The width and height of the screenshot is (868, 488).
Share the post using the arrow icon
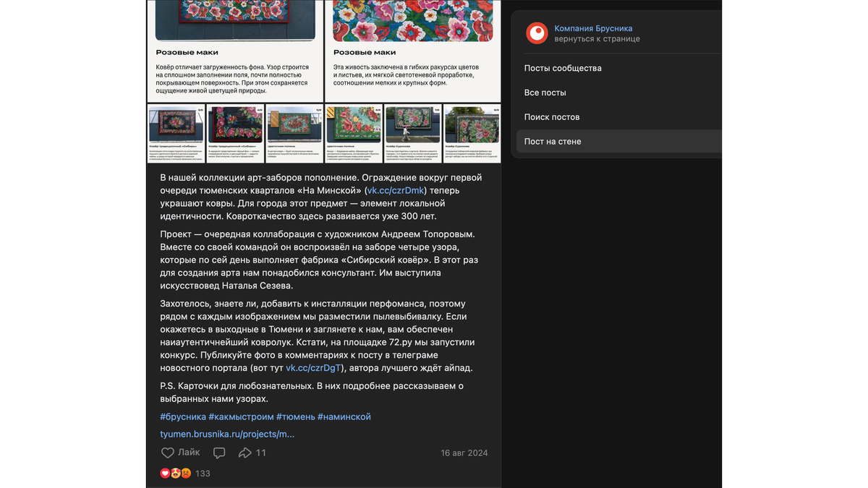246,452
